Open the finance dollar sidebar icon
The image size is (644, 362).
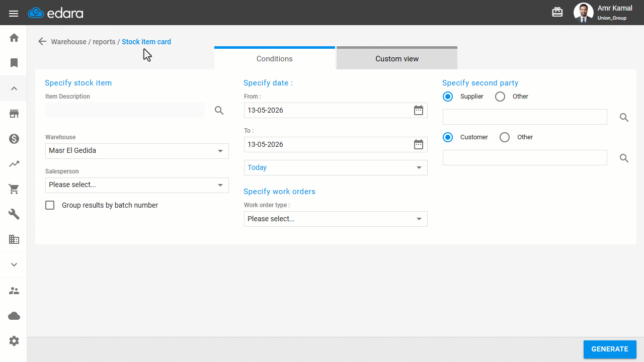pyautogui.click(x=14, y=139)
